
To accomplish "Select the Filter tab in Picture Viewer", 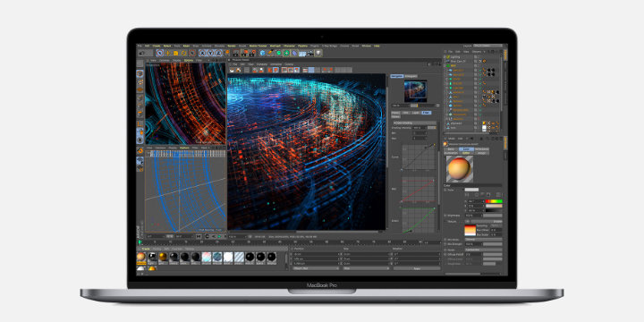I will pos(427,113).
